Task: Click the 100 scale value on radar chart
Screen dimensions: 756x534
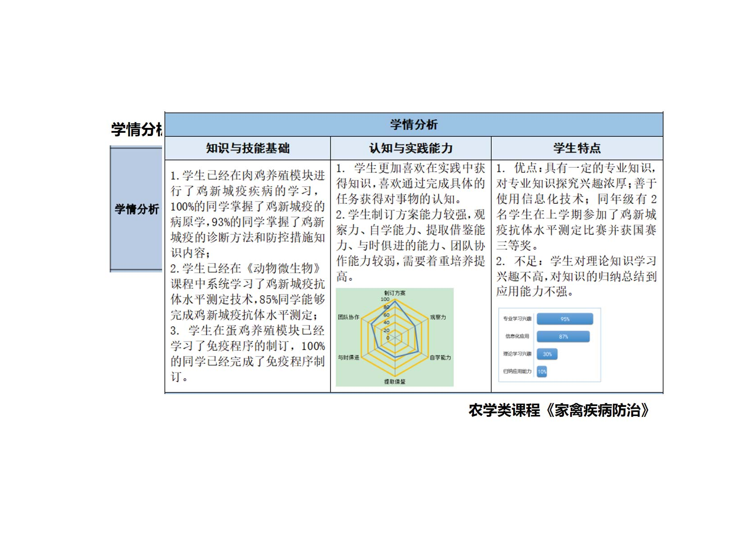Action: (x=385, y=299)
